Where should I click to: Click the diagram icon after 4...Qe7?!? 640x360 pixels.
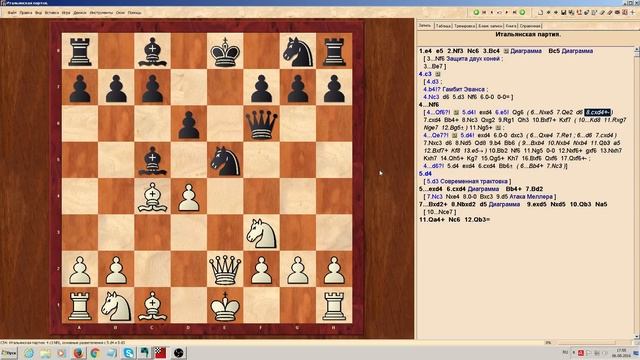click(454, 135)
